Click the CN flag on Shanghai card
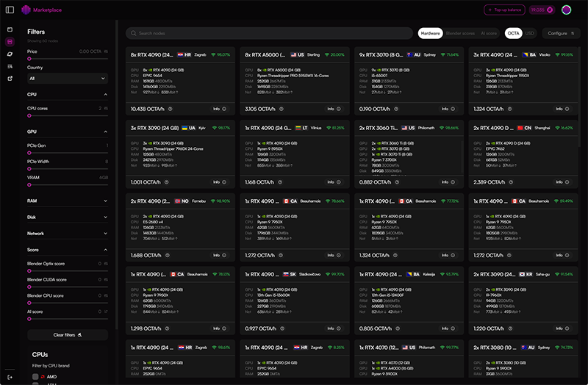The image size is (588, 385). coord(520,128)
